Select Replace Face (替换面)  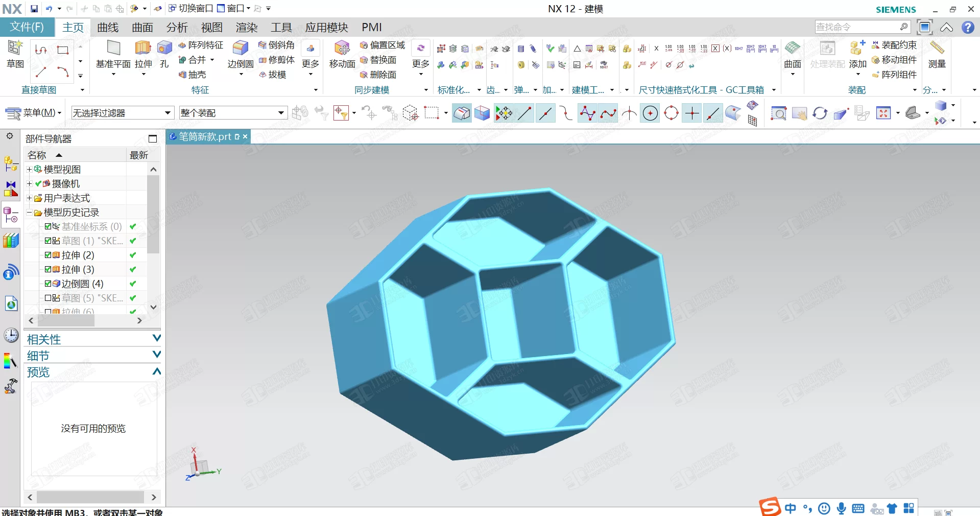pyautogui.click(x=378, y=60)
